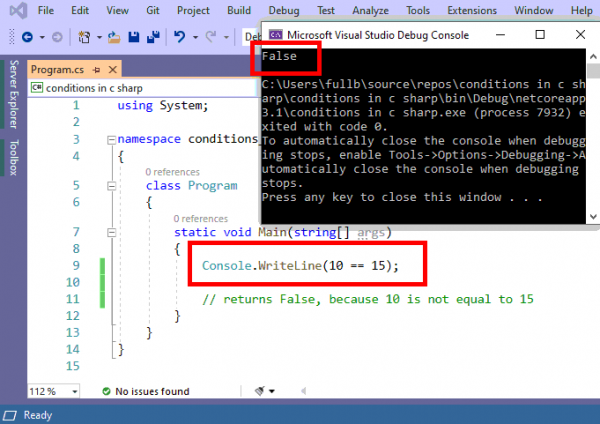Screen dimensions: 600x424
Task: Click the Open File folder icon
Action: [115, 37]
